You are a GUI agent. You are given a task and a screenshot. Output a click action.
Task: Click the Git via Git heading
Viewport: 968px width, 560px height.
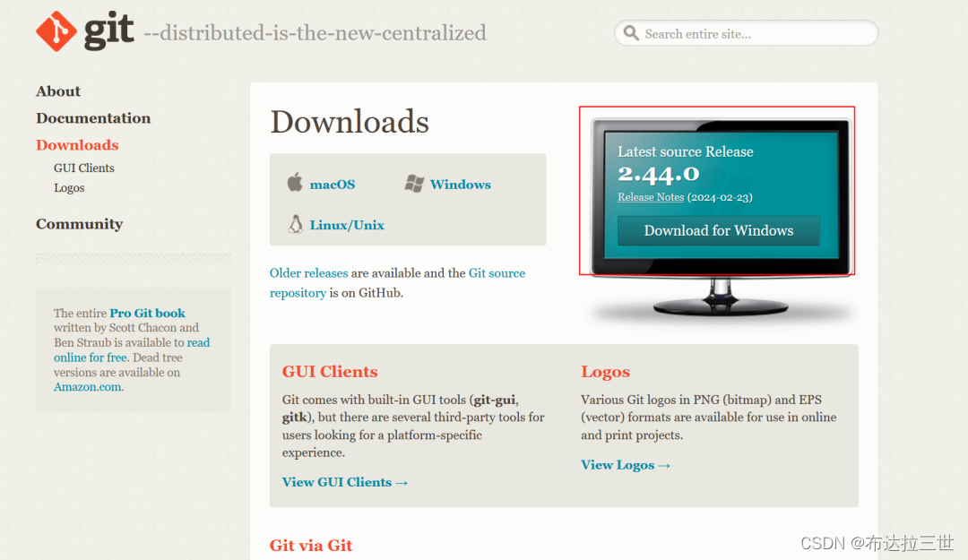(311, 545)
